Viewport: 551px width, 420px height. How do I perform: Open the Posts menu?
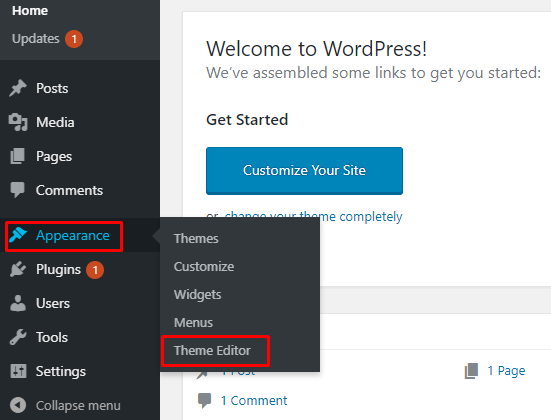(52, 88)
